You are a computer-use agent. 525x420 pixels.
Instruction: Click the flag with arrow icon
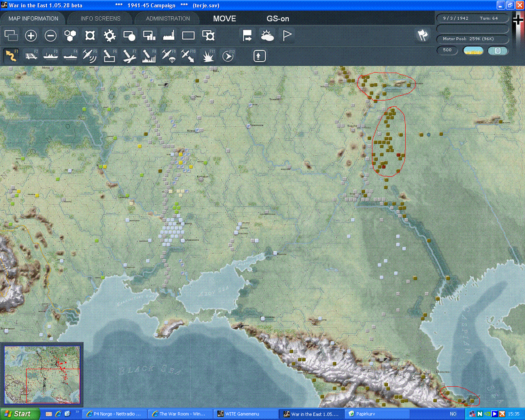click(x=247, y=36)
